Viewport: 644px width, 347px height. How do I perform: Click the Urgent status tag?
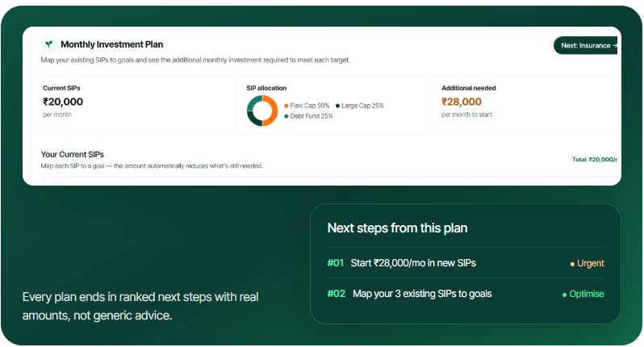588,264
